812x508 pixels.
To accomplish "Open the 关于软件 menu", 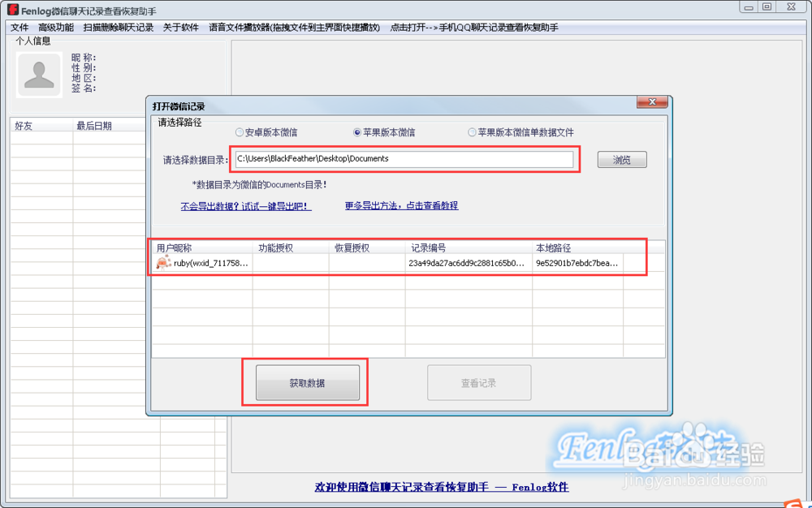I will (181, 28).
